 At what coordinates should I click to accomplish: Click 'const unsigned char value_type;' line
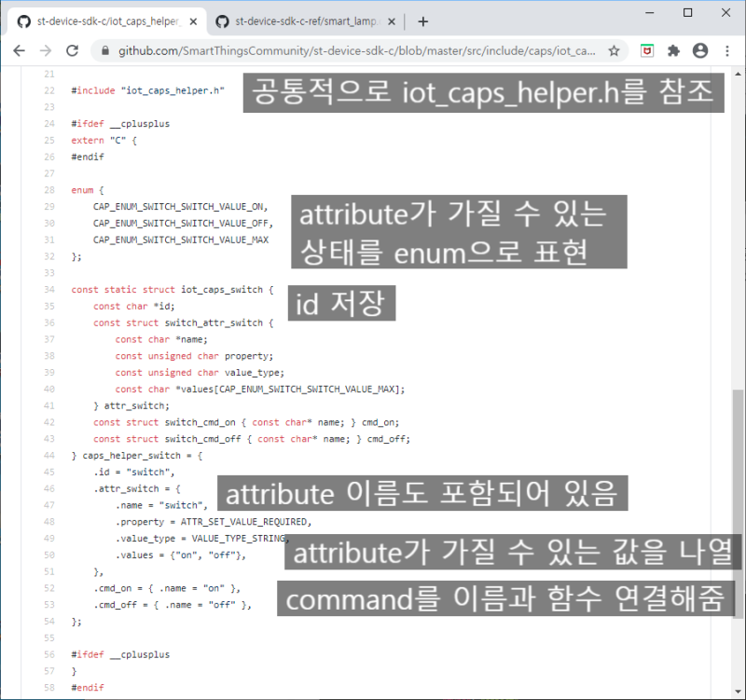200,372
